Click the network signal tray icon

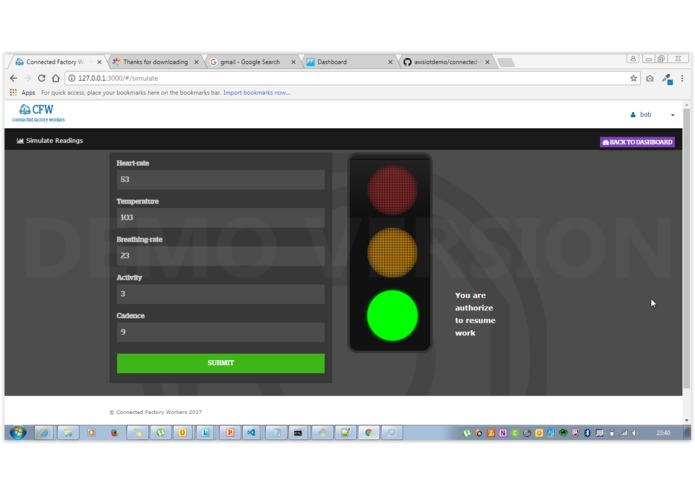624,433
